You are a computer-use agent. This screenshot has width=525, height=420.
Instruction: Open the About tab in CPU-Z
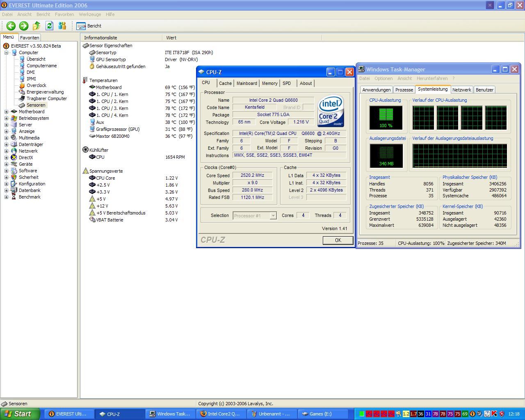point(306,83)
